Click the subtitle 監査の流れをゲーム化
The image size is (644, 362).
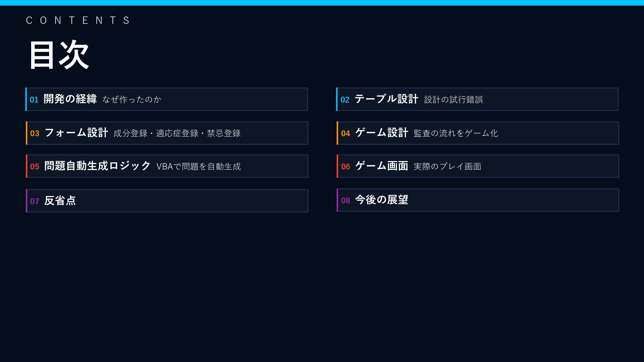[456, 133]
